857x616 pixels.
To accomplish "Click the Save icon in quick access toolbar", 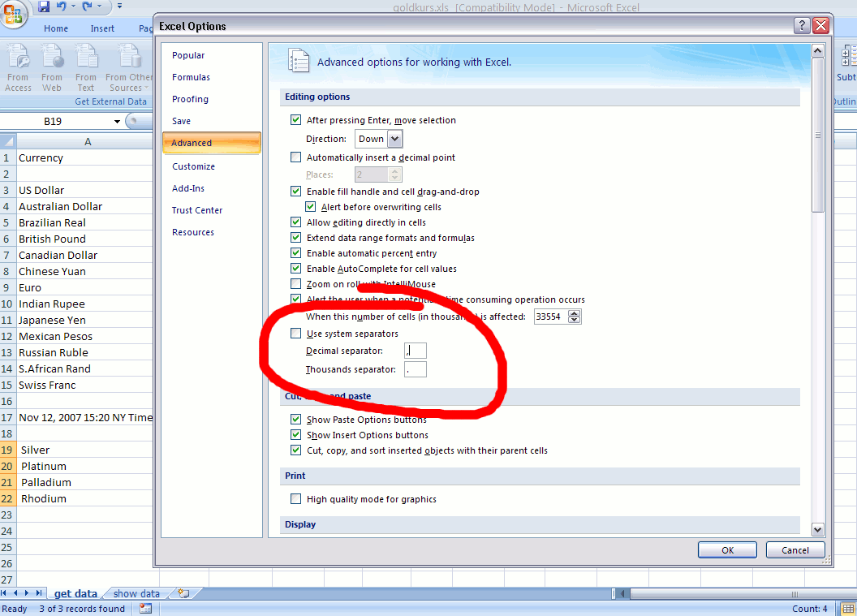I will [x=44, y=6].
